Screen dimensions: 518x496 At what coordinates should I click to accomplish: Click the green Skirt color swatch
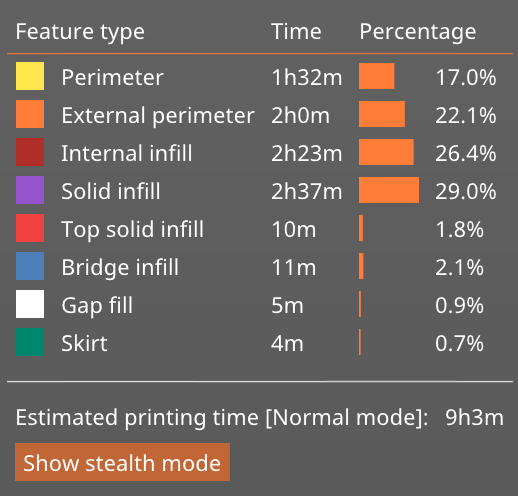click(30, 342)
